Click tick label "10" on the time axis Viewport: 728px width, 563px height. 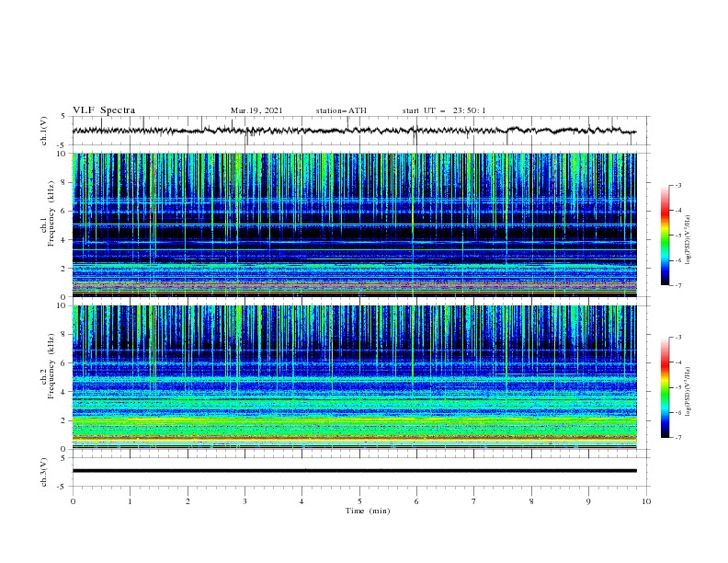[646, 501]
